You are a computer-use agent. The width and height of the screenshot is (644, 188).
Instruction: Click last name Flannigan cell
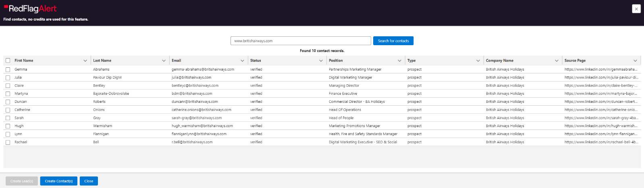(x=101, y=134)
